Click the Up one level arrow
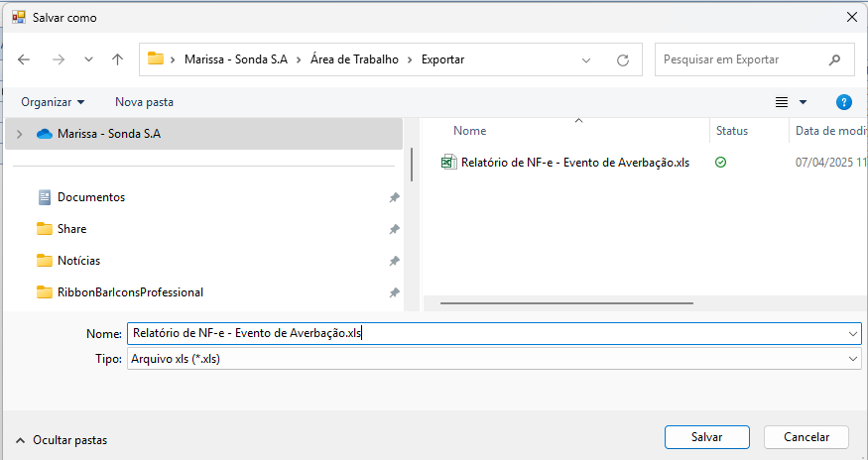Screen dimensions: 868x460 point(117,59)
